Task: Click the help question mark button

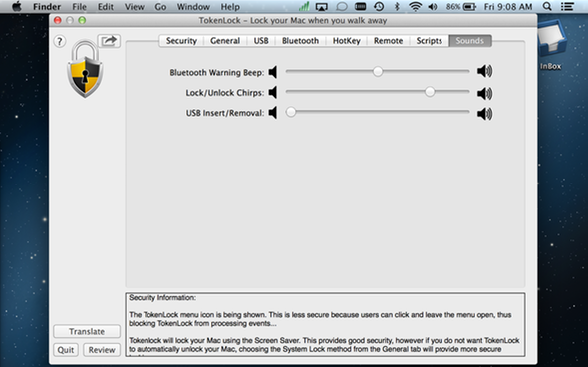Action: coord(60,41)
